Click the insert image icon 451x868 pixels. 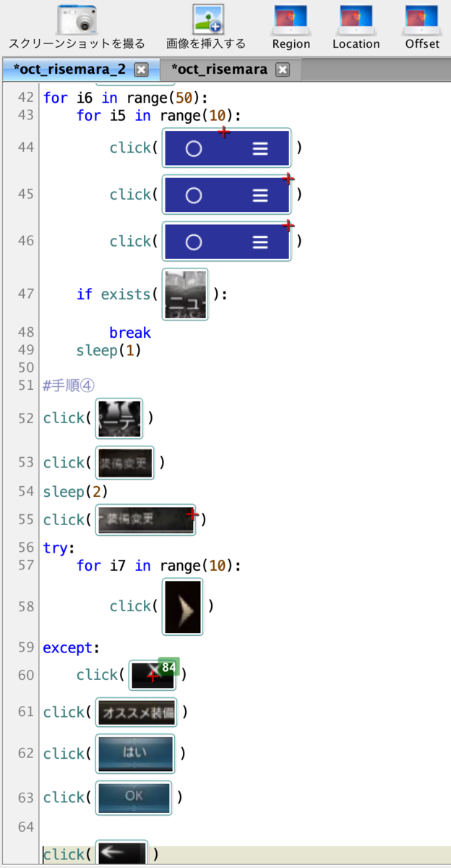pos(207,20)
